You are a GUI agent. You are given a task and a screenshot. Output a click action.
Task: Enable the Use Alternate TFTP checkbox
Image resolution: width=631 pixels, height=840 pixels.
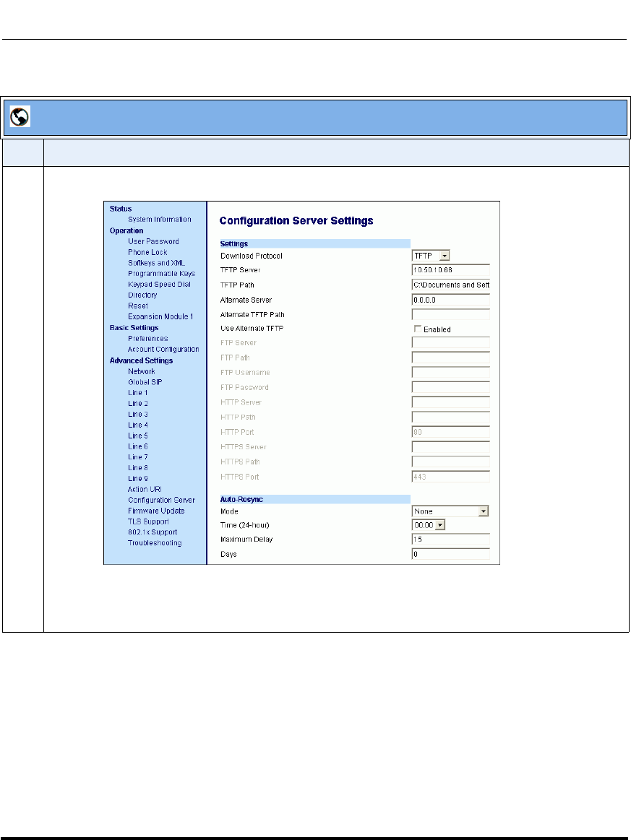point(417,329)
